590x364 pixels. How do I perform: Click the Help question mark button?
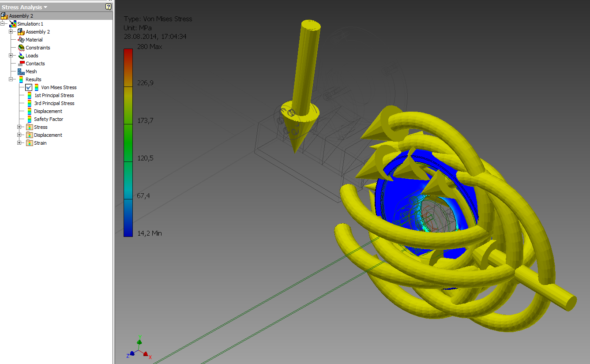(x=108, y=7)
